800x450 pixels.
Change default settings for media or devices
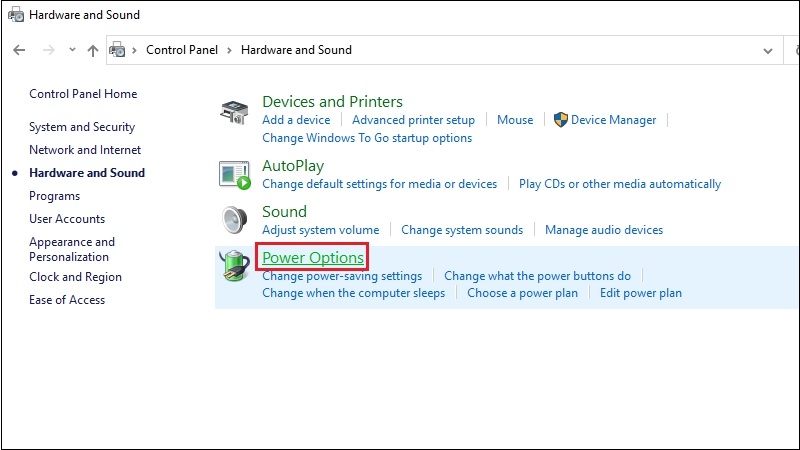380,184
